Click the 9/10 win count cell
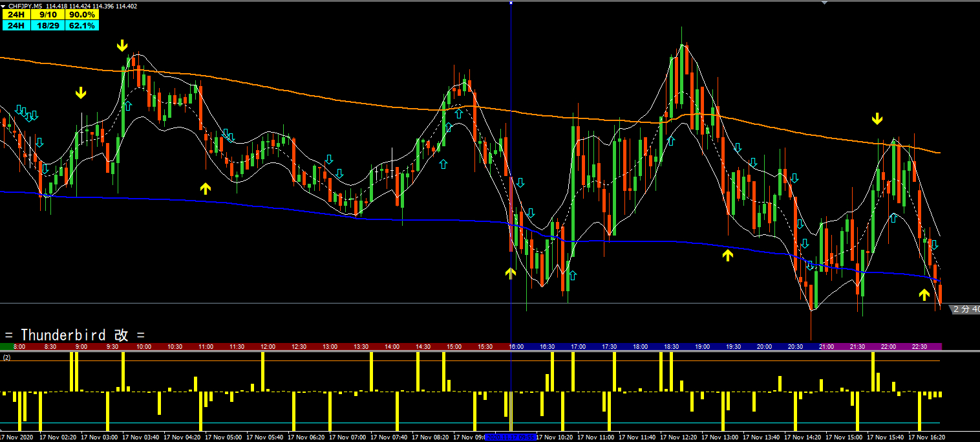This screenshot has height=442, width=980. pyautogui.click(x=48, y=15)
